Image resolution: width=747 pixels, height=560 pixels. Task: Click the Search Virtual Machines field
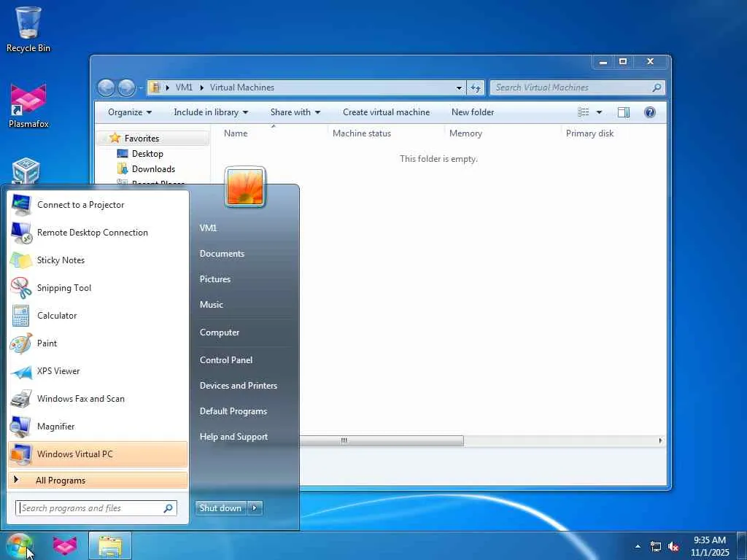pyautogui.click(x=577, y=87)
